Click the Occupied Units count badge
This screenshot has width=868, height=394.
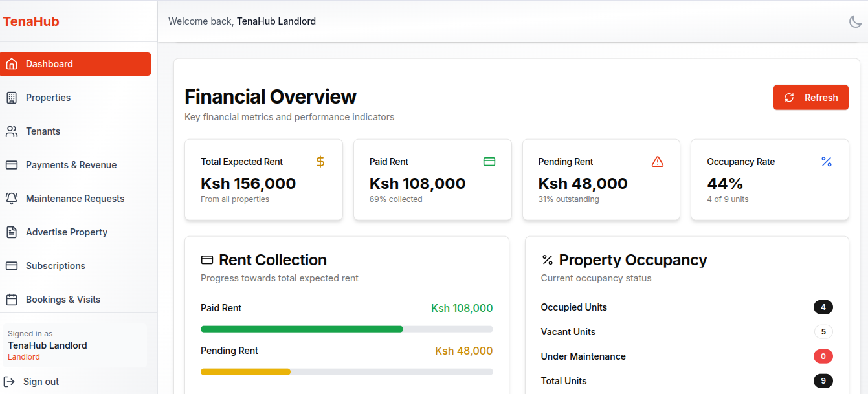[x=823, y=307]
